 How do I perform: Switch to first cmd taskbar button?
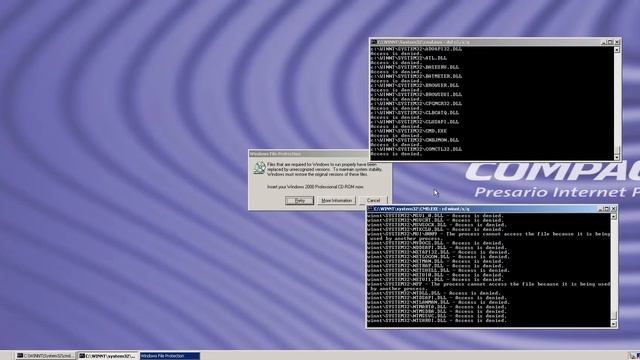[45, 356]
